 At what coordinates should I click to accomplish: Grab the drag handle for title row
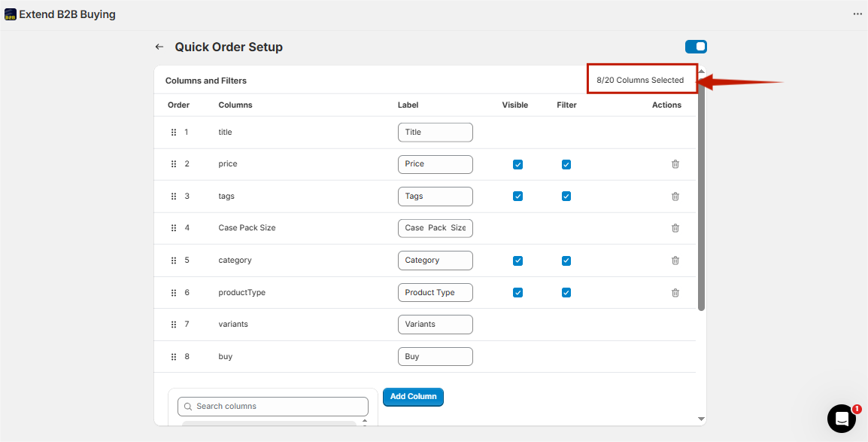173,133
